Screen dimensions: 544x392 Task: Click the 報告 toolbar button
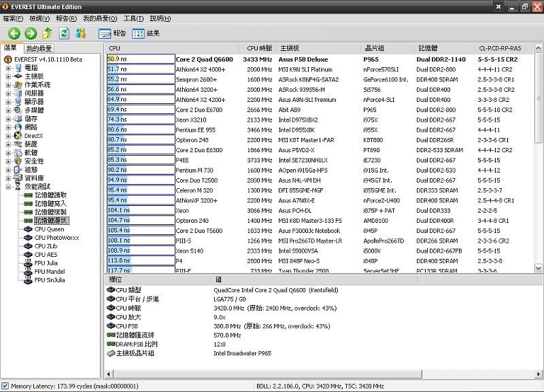tap(113, 33)
